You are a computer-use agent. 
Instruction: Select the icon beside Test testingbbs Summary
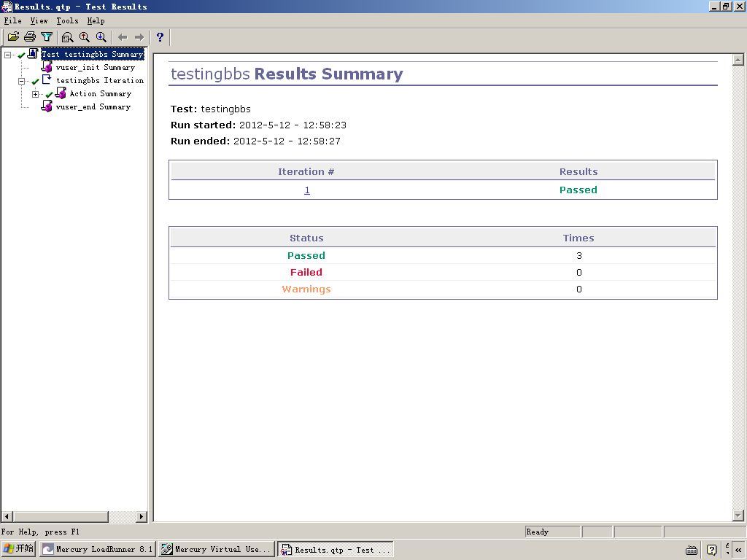33,54
